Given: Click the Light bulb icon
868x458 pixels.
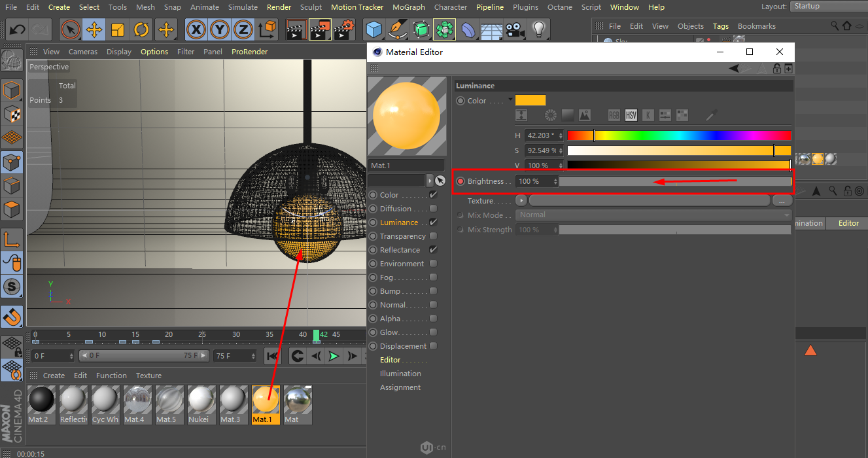Looking at the screenshot, I should [x=538, y=29].
